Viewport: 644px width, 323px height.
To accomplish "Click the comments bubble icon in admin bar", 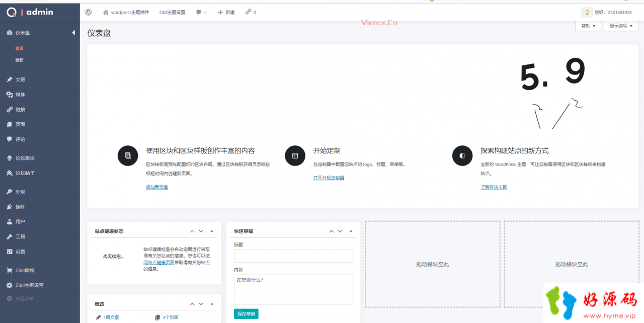I will (199, 12).
